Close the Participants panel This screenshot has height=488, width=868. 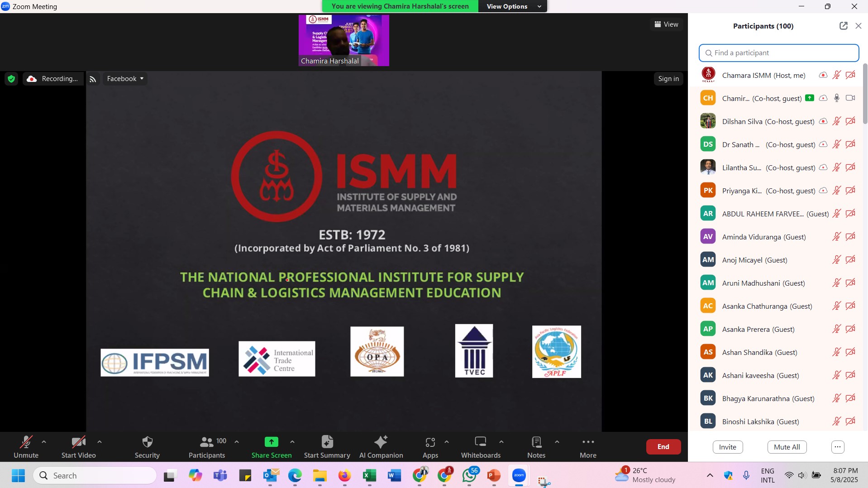point(858,26)
